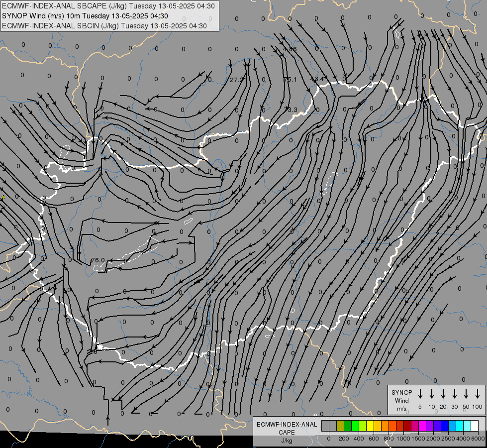487x448 pixels.
Task: Click the 200 tick label on the CAPE scale
Action: pyautogui.click(x=344, y=439)
